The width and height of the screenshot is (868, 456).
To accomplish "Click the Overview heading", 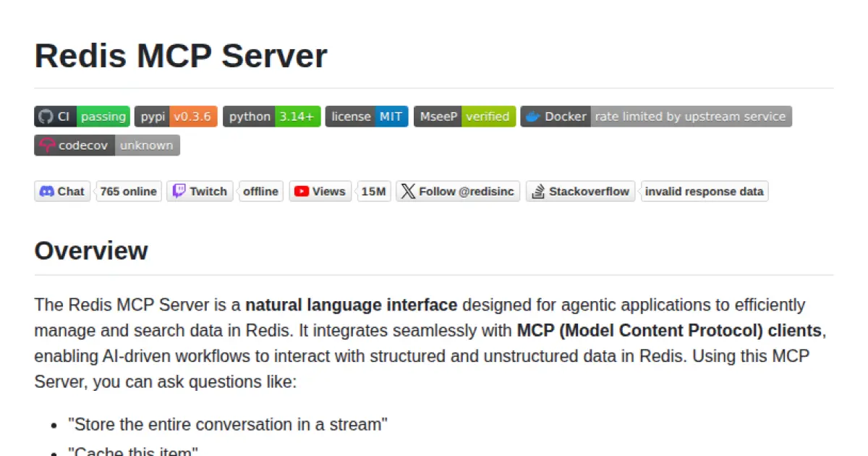I will 90,251.
